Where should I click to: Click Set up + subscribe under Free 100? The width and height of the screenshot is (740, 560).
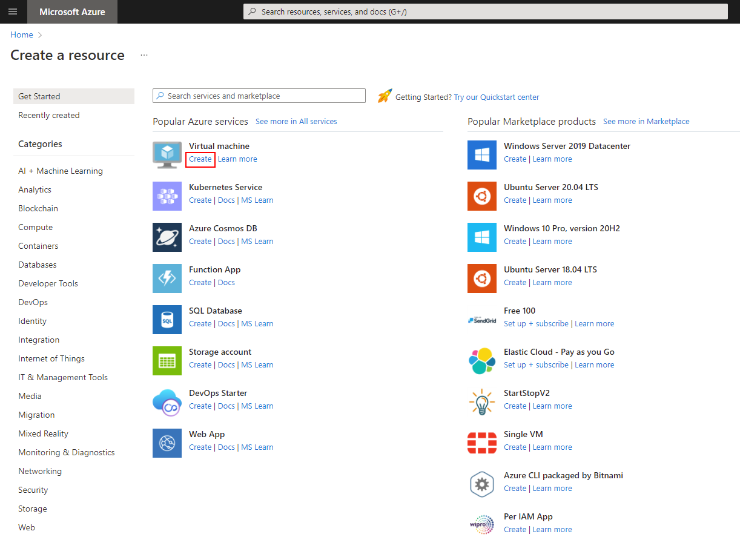(536, 324)
